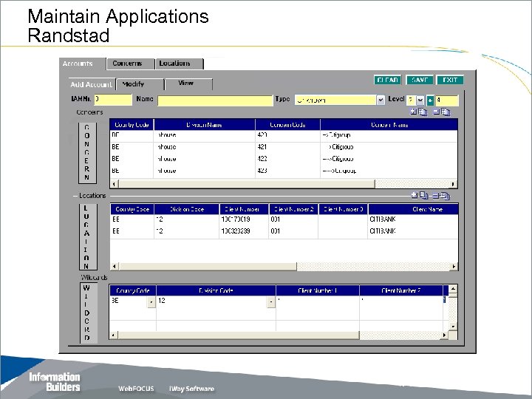Screen dimensions: 532x399
Task: Open the Type dropdown list
Action: pyautogui.click(x=381, y=100)
